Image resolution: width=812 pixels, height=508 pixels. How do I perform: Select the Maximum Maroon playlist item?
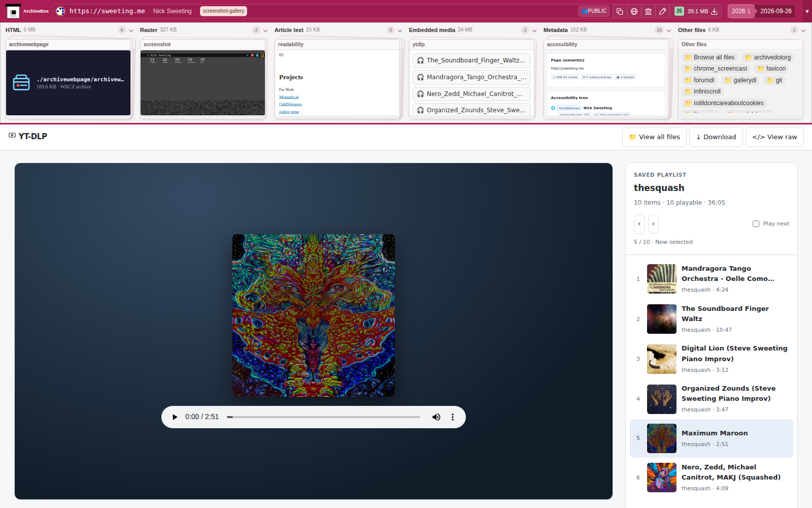712,438
